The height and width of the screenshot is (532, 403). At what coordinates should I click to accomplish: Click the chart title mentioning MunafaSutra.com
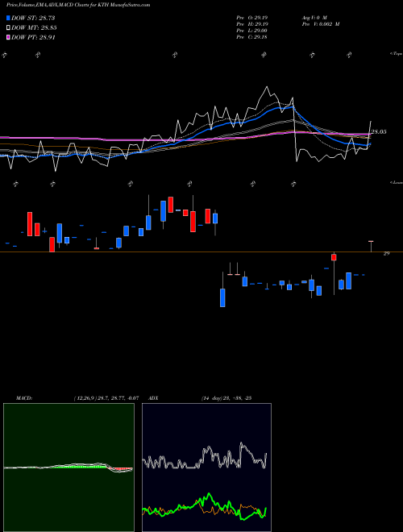pyautogui.click(x=78, y=5)
